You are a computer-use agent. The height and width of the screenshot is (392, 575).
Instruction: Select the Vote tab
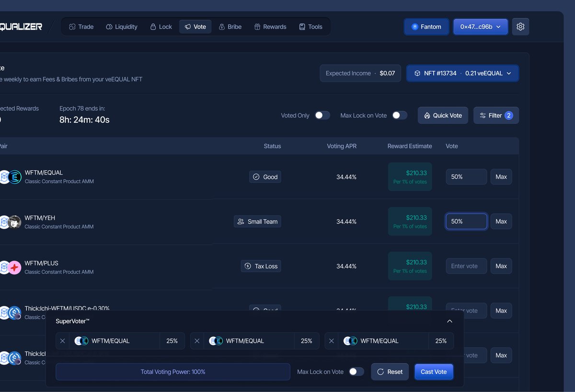click(195, 27)
